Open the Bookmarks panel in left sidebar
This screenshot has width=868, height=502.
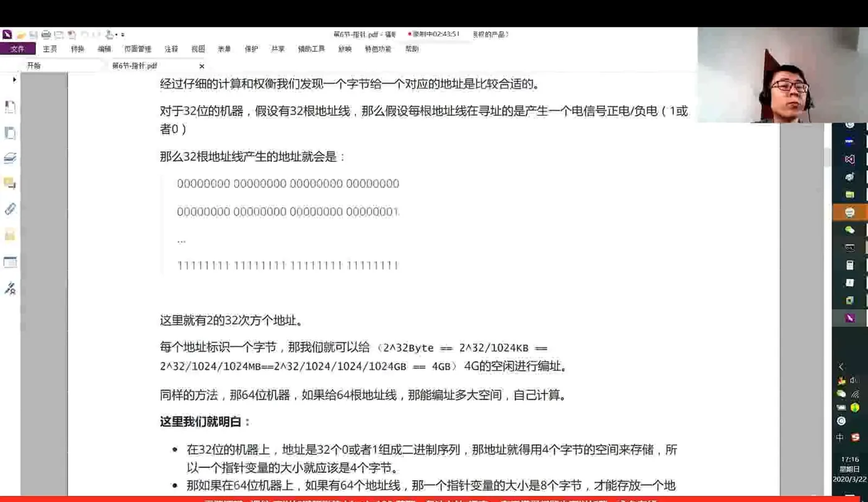[x=10, y=107]
